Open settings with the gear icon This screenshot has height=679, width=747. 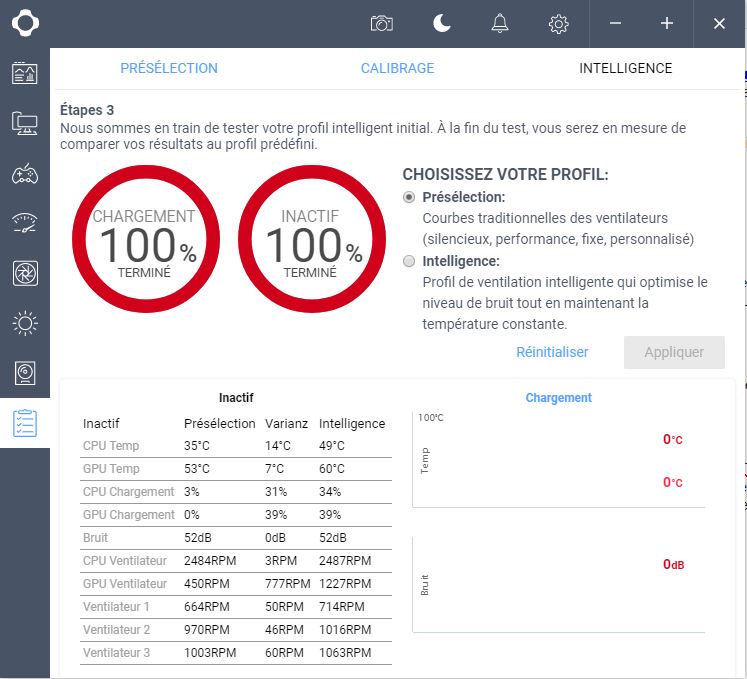(559, 24)
